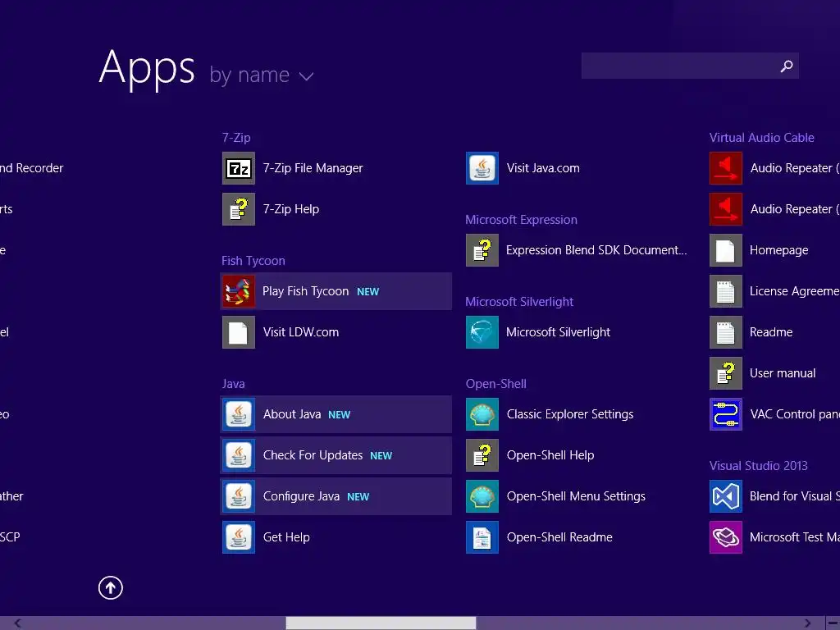Open the Readme icon under Virtual Audio Cable

(x=726, y=332)
